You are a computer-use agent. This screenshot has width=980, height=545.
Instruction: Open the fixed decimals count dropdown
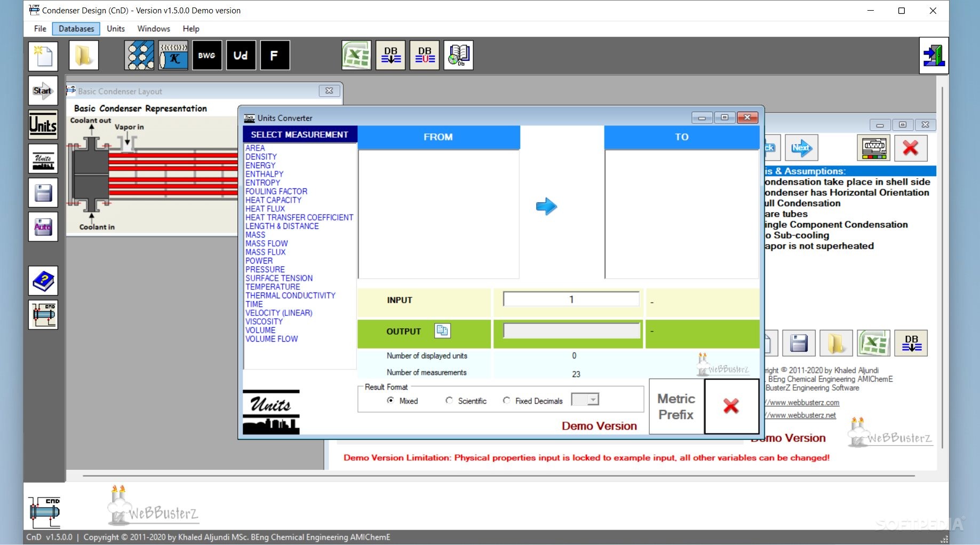(593, 400)
